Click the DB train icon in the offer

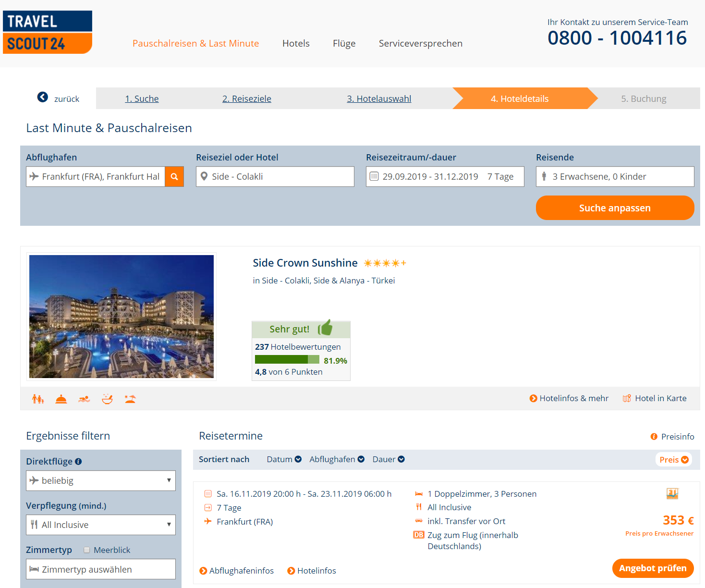click(419, 535)
